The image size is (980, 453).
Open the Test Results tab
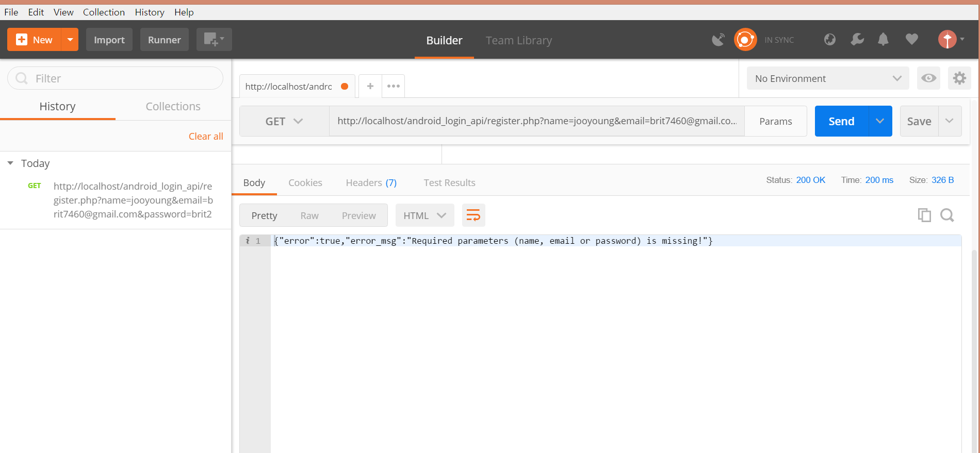pos(449,182)
